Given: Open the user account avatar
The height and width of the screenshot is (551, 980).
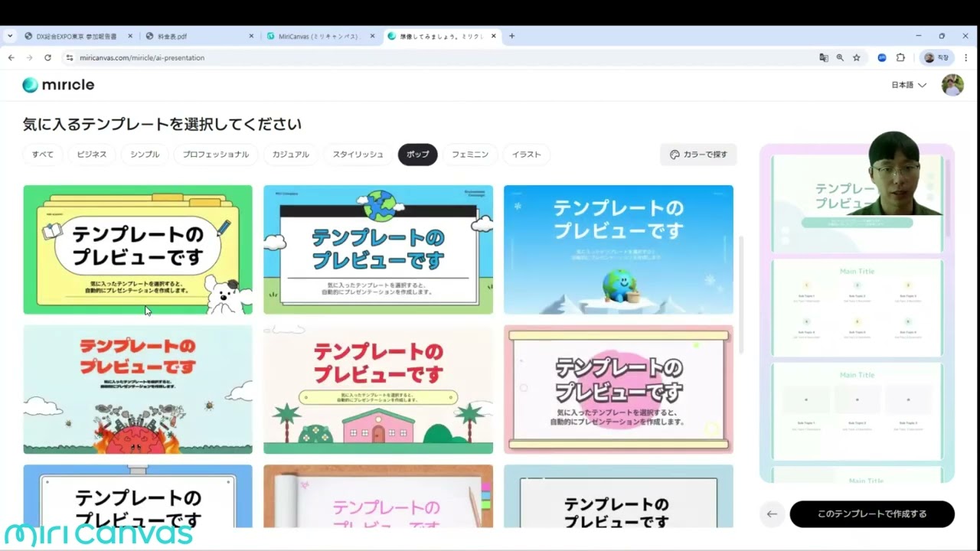Looking at the screenshot, I should pos(952,85).
